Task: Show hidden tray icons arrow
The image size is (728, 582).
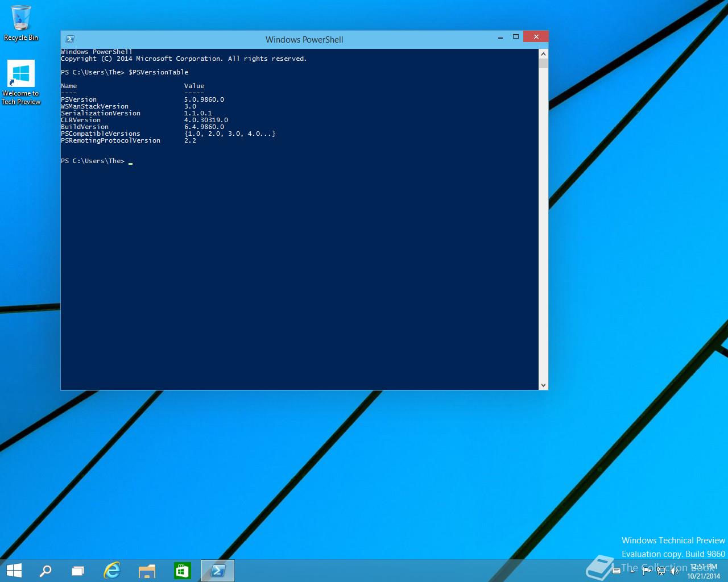Action: click(632, 571)
